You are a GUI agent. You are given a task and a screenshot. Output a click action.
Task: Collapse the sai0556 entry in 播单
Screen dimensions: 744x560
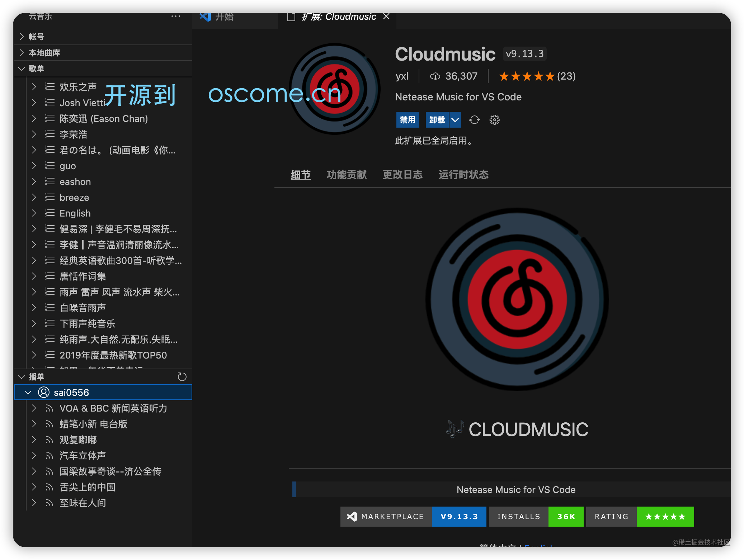pos(28,392)
